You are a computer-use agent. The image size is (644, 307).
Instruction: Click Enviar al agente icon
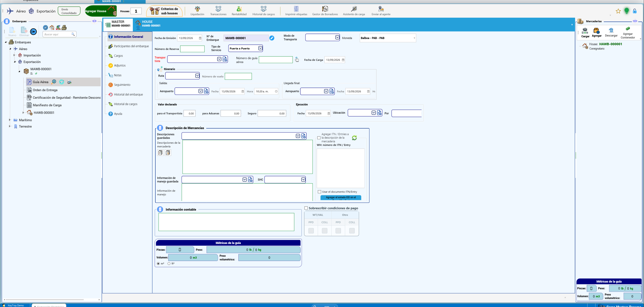pyautogui.click(x=381, y=9)
